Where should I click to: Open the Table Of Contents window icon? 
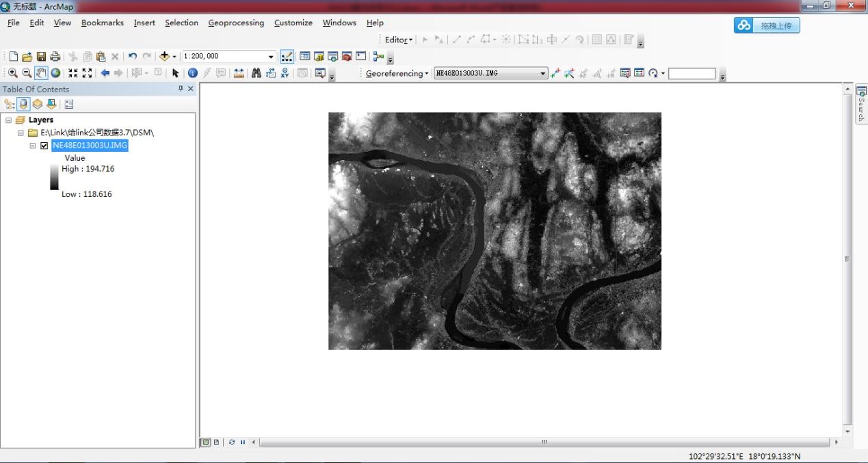(305, 57)
